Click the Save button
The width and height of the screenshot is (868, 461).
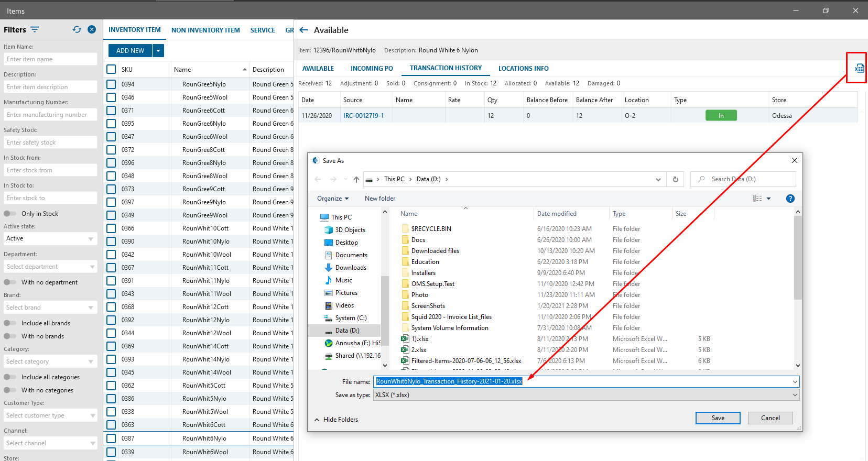tap(718, 418)
